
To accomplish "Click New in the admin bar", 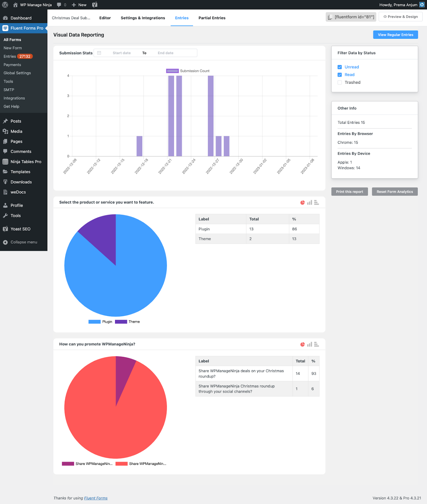I will point(79,5).
